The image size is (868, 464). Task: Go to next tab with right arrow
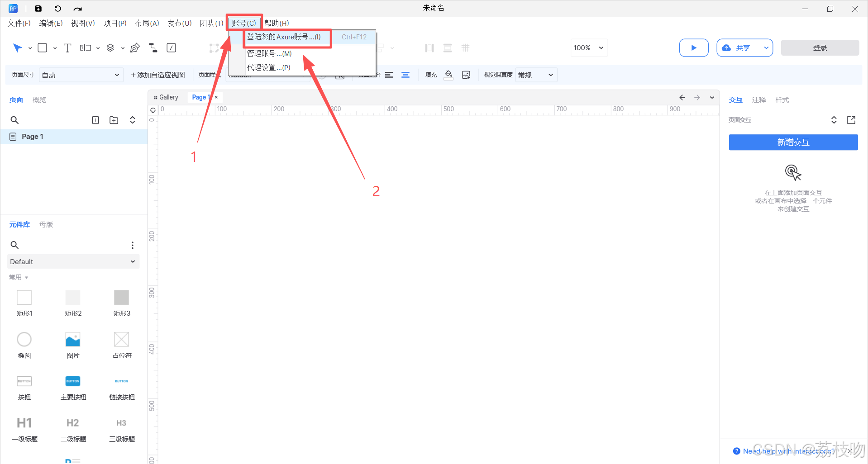coord(697,97)
